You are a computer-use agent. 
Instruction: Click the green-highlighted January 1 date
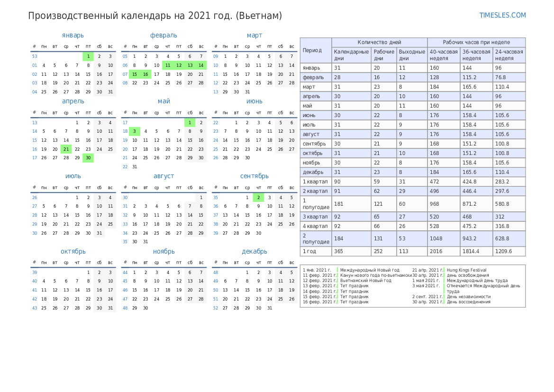coord(88,56)
